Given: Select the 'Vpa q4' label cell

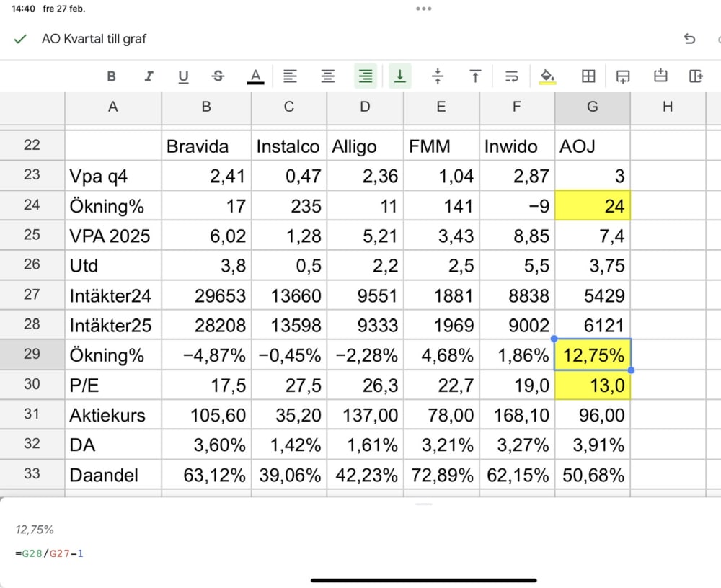Looking at the screenshot, I should pos(113,176).
